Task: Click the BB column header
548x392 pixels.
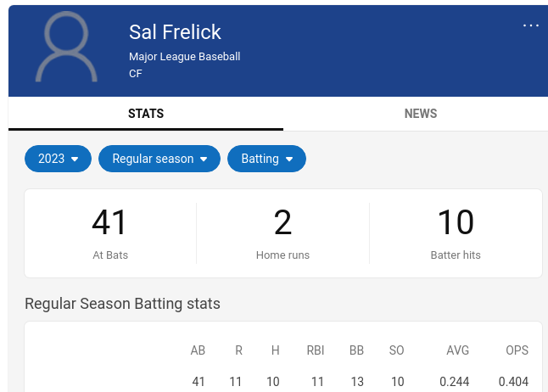Action: click(x=356, y=350)
